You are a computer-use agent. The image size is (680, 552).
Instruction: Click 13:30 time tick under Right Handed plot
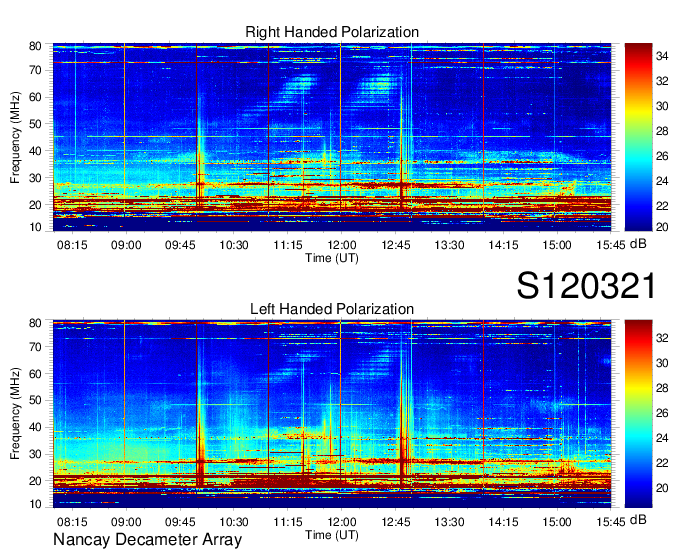[x=449, y=245]
